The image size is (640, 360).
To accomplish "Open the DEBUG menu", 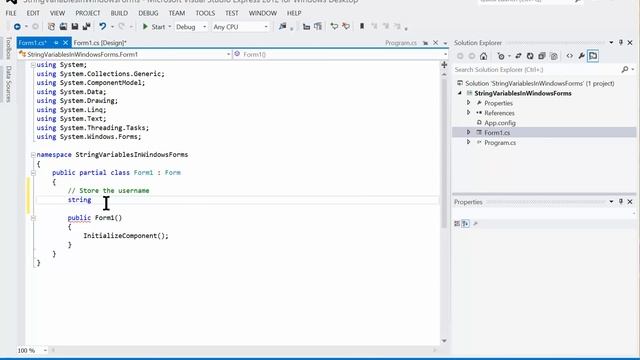I will 148,13.
